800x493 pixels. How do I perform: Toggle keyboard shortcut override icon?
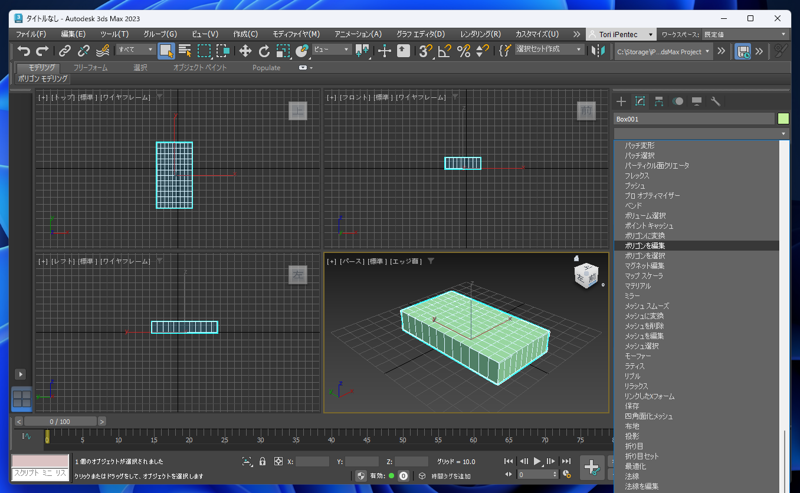(x=404, y=51)
